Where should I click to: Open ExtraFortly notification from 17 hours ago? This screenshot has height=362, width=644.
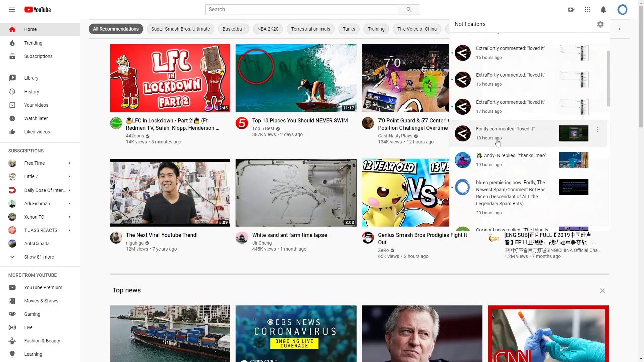[x=528, y=107]
